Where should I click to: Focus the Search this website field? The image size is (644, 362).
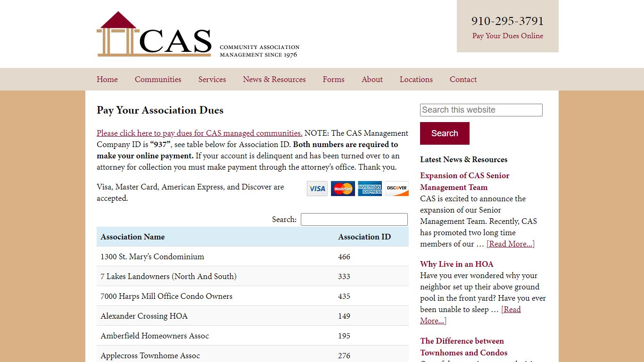(481, 110)
